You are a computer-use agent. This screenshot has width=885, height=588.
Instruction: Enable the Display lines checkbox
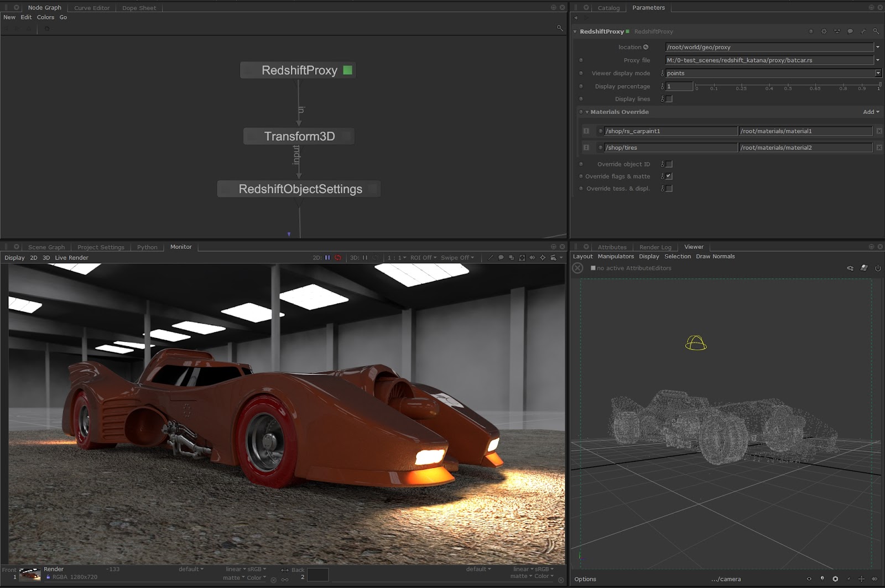coord(669,99)
